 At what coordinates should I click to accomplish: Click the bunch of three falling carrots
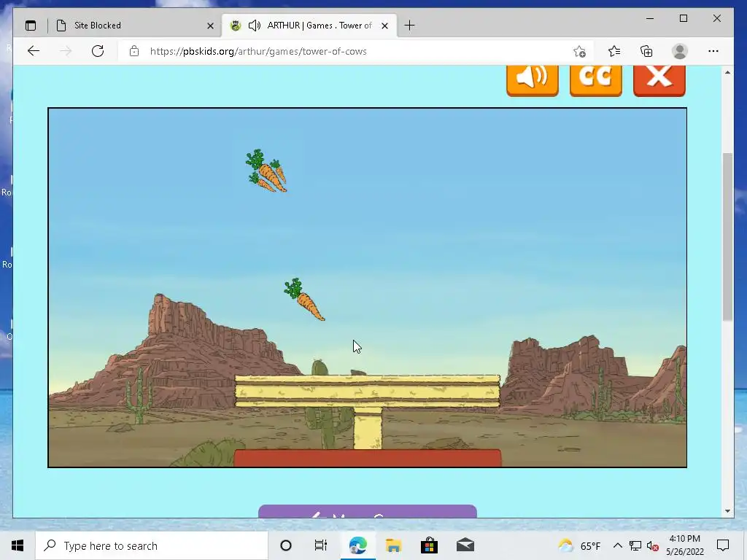[x=266, y=171]
